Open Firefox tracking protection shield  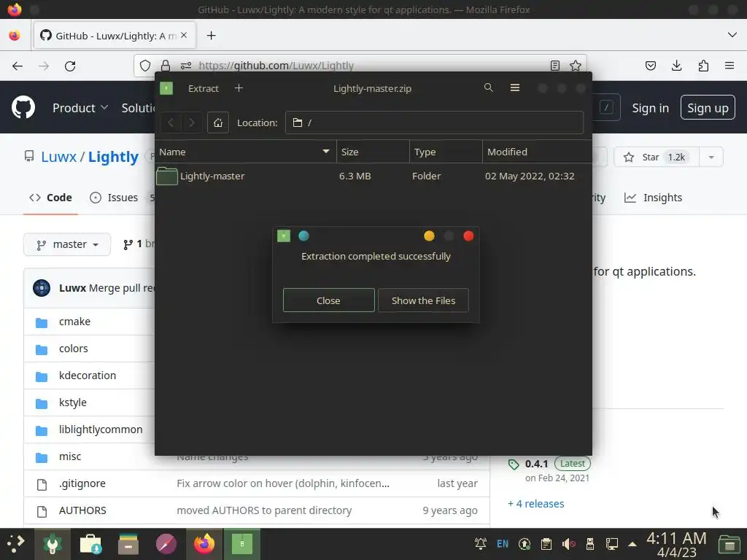[x=145, y=66]
